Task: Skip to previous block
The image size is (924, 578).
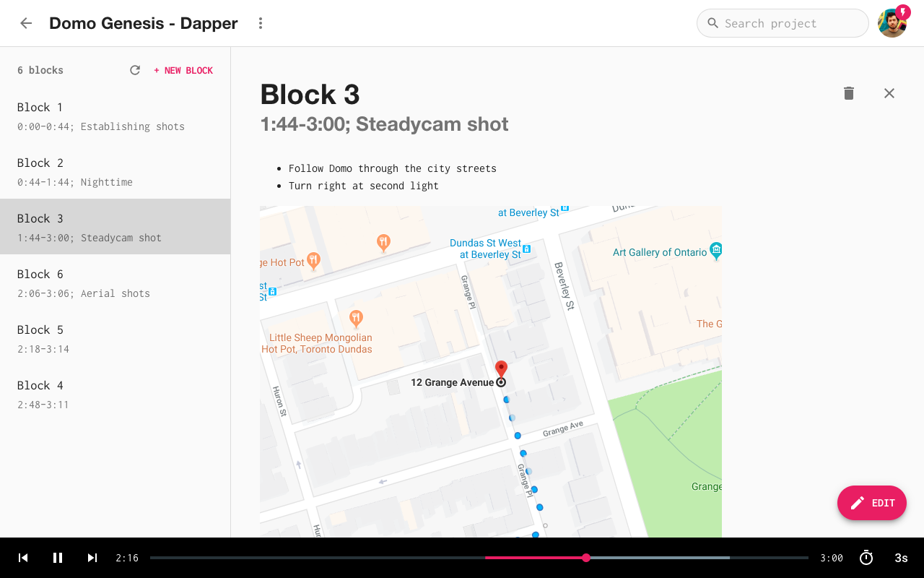Action: pyautogui.click(x=23, y=558)
